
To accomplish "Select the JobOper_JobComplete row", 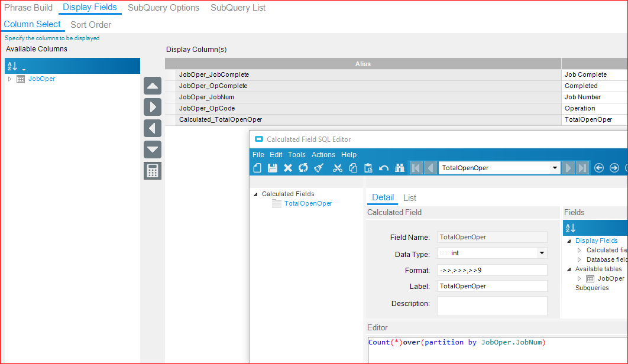I will [396, 75].
